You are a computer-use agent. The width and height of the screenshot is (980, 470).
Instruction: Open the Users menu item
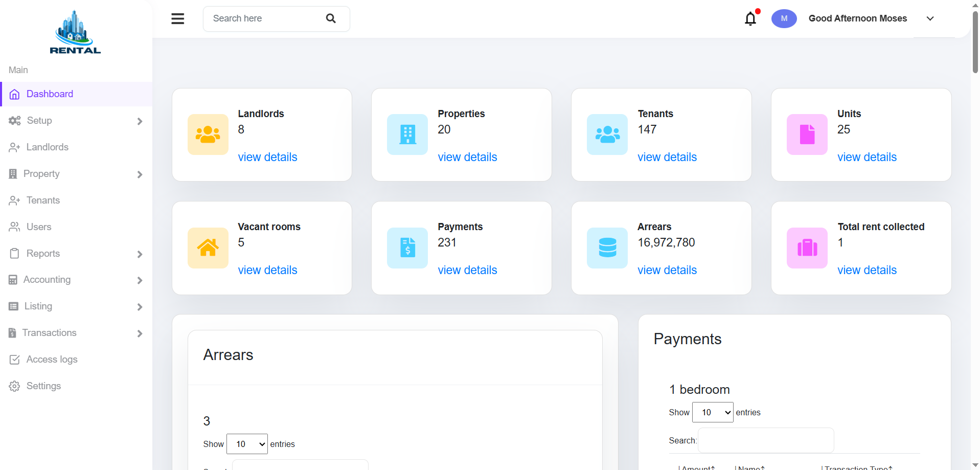[x=76, y=227]
